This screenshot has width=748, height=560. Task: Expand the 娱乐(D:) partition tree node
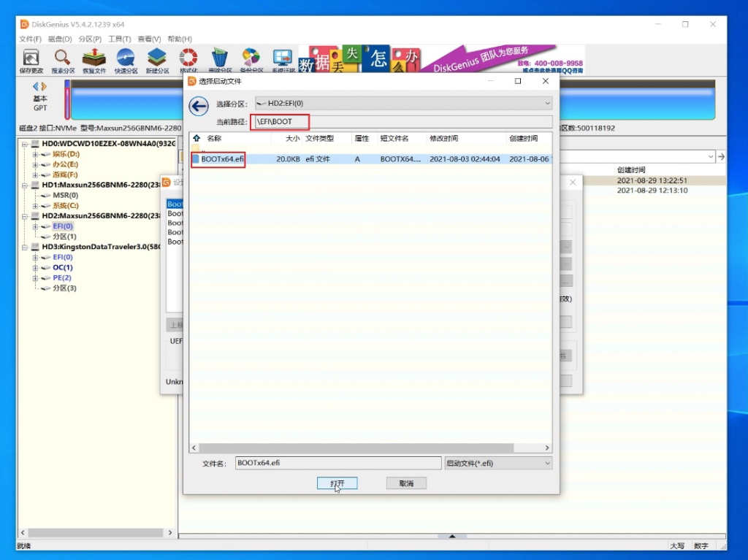coord(35,154)
